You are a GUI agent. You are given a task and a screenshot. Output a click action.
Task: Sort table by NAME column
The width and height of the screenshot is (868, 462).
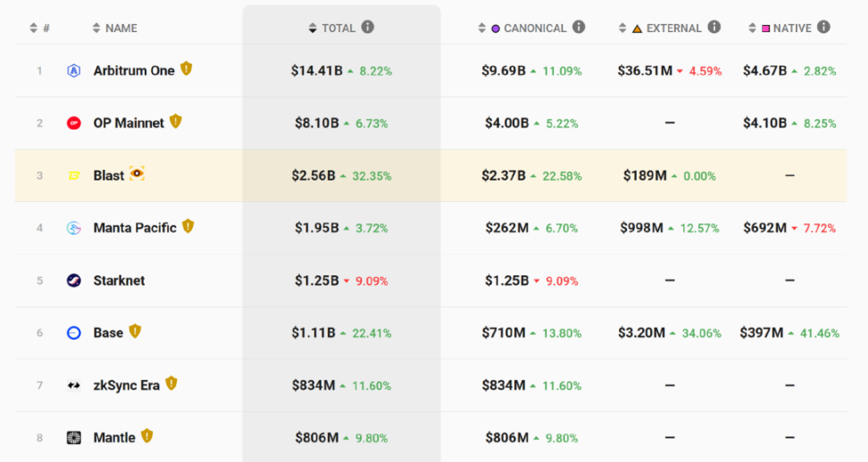(121, 29)
